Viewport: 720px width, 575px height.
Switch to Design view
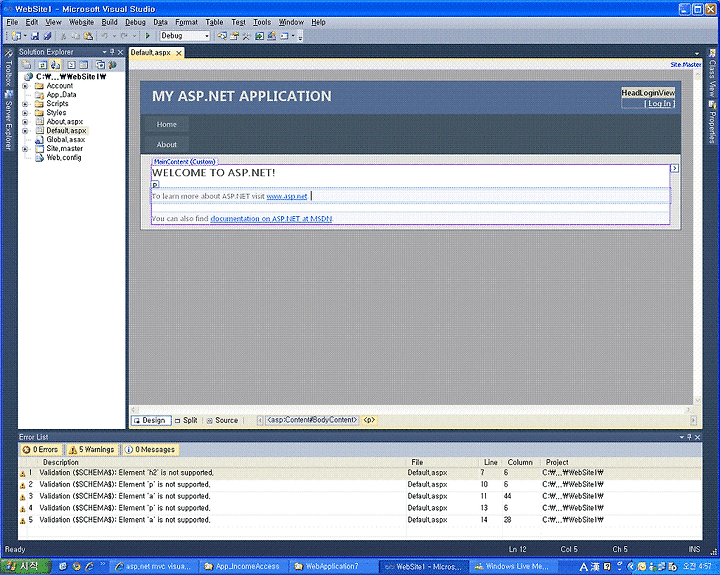(151, 420)
